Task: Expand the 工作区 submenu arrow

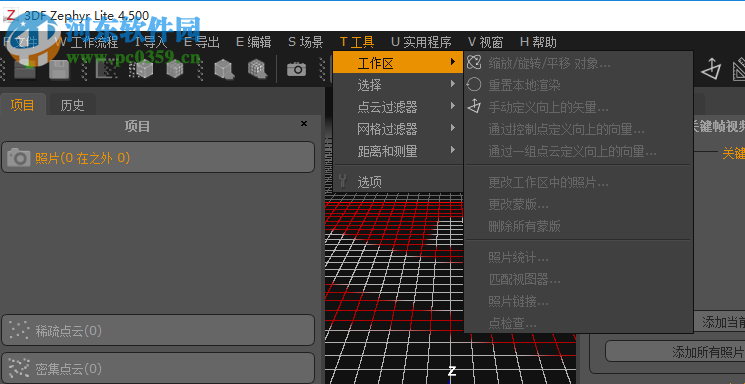Action: (x=453, y=62)
